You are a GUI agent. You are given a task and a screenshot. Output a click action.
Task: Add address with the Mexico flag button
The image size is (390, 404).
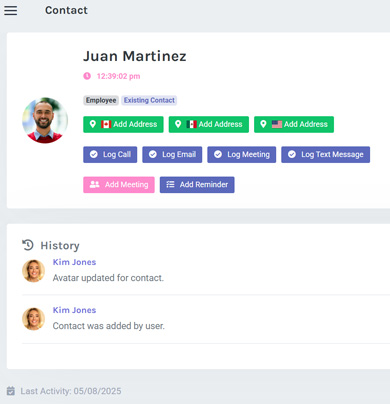click(x=209, y=124)
